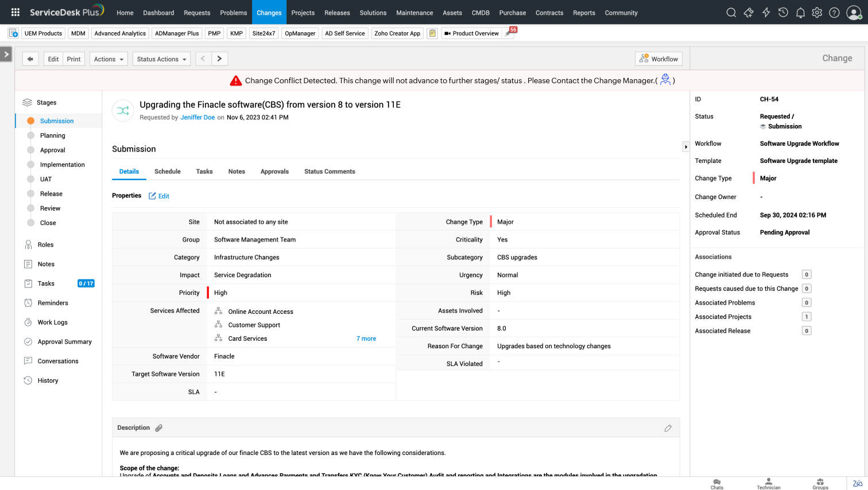Open the Problems menu in top navigation
Image resolution: width=868 pixels, height=490 pixels.
(233, 13)
